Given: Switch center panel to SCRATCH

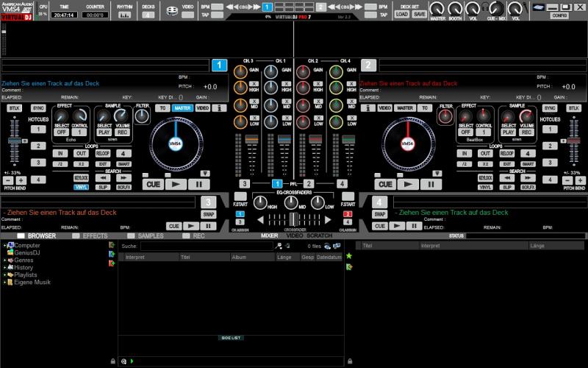Looking at the screenshot, I should (320, 236).
